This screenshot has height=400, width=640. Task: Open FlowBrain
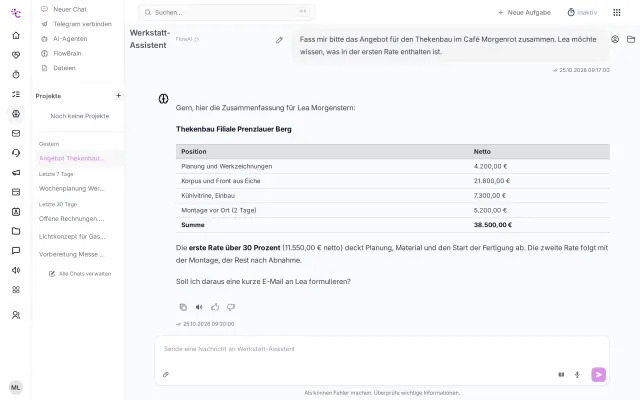(x=61, y=53)
